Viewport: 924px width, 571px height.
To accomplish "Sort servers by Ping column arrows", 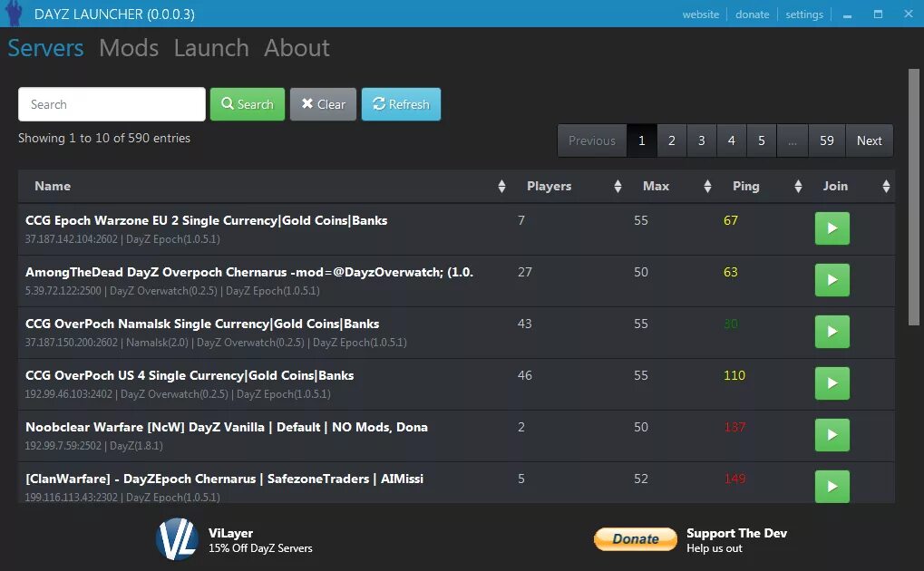I will (798, 186).
